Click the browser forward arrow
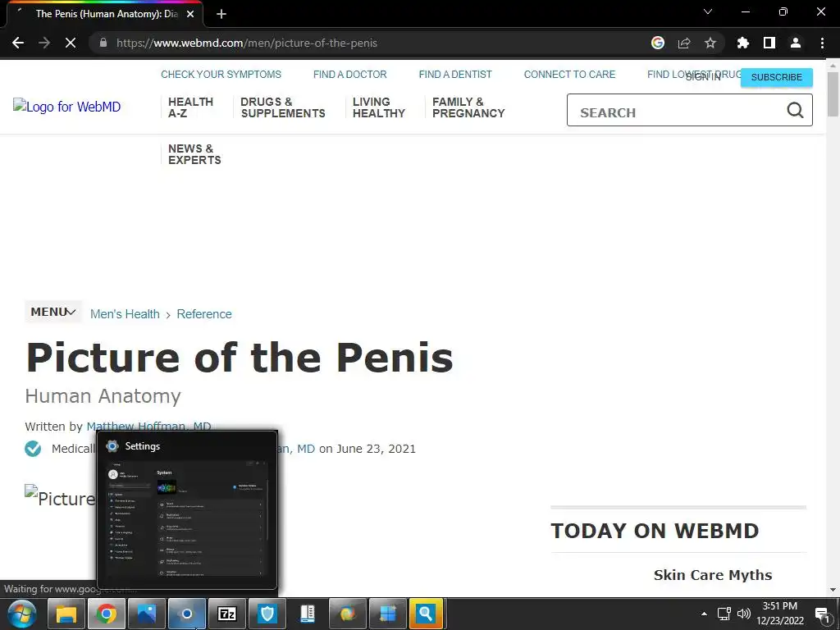840x630 pixels. click(44, 43)
